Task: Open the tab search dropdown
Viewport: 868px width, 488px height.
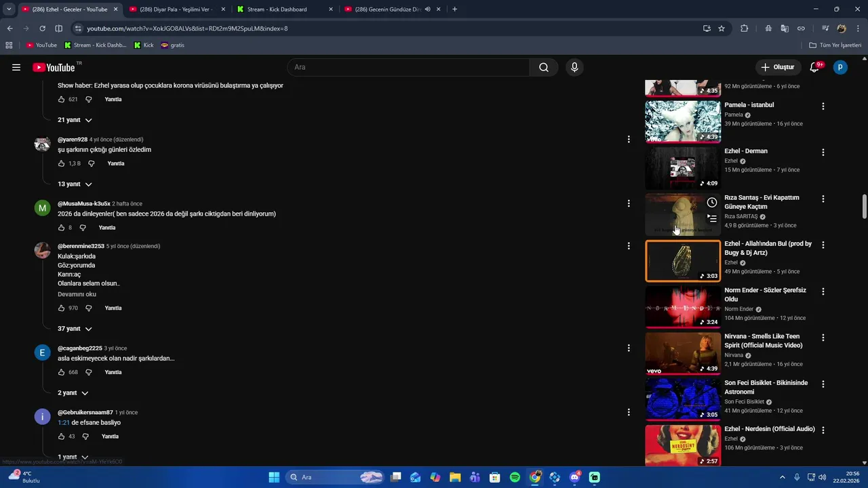Action: (9, 9)
